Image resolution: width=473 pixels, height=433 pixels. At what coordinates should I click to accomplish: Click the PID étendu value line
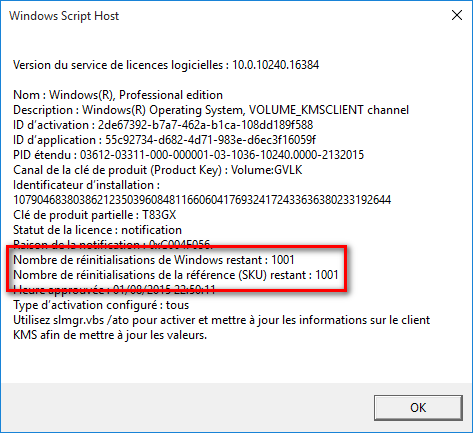point(188,155)
